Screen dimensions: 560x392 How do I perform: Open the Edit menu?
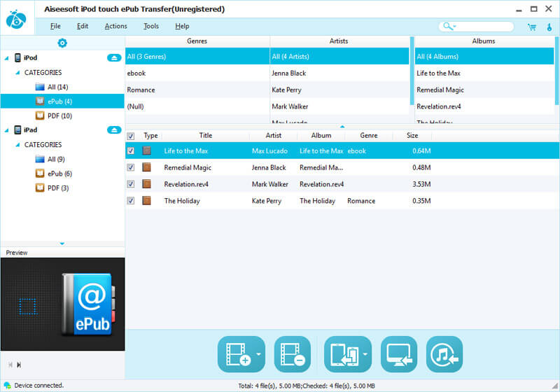83,26
